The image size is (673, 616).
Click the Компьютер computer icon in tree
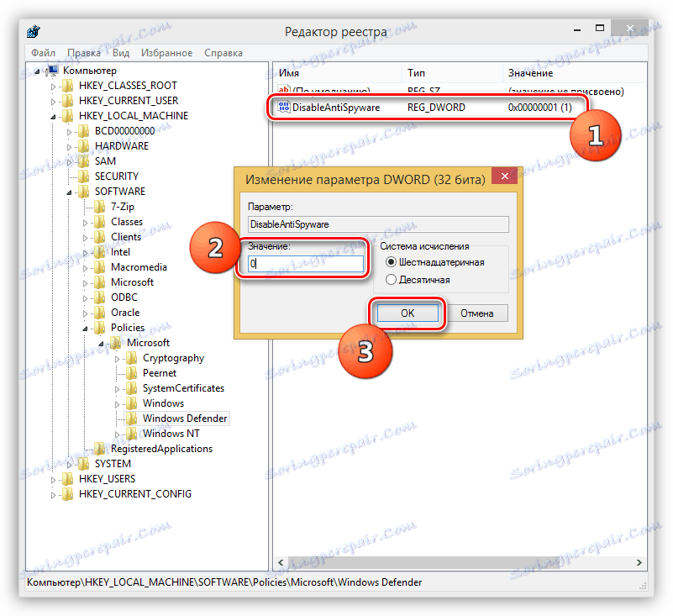tap(53, 71)
